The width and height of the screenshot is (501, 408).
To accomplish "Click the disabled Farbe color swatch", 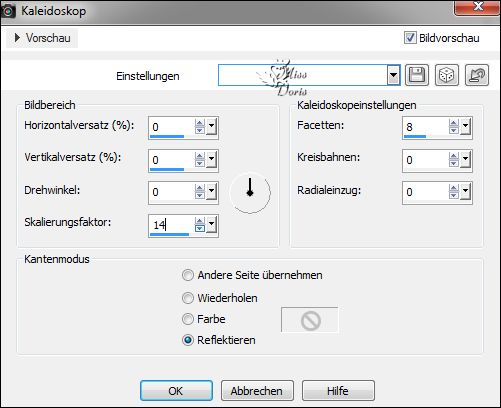I will (310, 320).
